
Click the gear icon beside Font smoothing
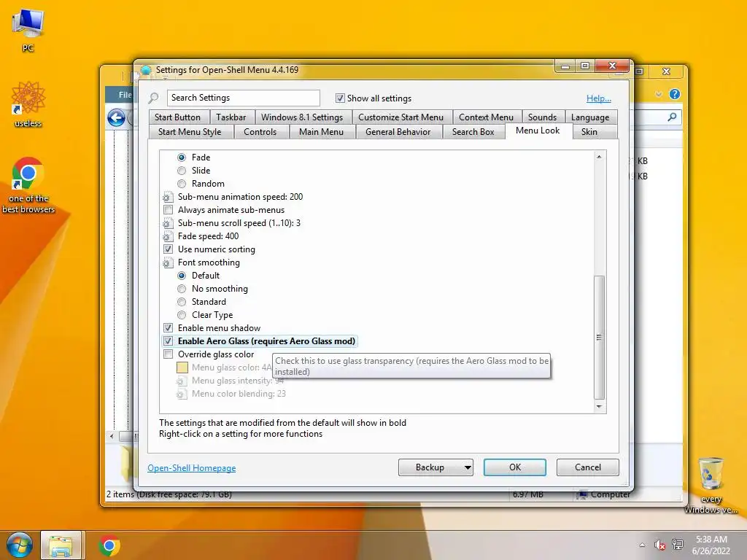tap(168, 262)
